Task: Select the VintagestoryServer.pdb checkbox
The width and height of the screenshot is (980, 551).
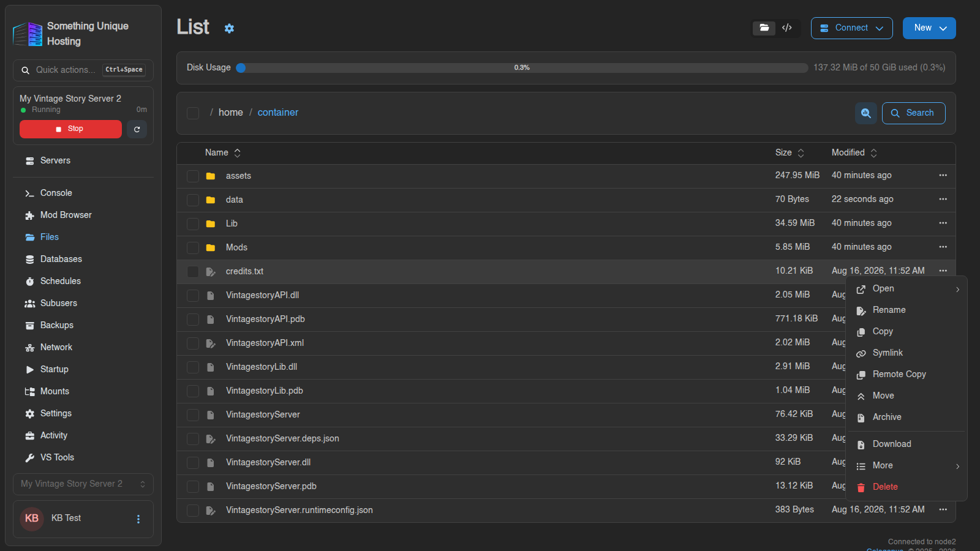Action: 193,487
